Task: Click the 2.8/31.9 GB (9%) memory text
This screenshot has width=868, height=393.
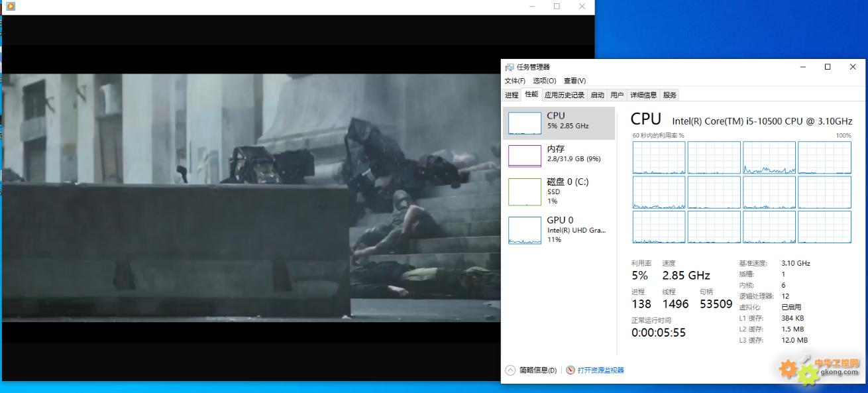Action: (574, 159)
